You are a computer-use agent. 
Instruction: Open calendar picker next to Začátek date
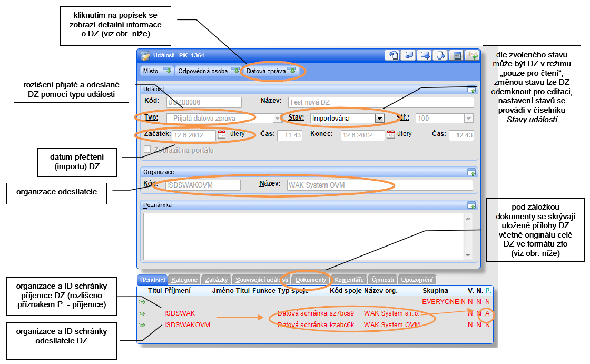click(x=222, y=135)
